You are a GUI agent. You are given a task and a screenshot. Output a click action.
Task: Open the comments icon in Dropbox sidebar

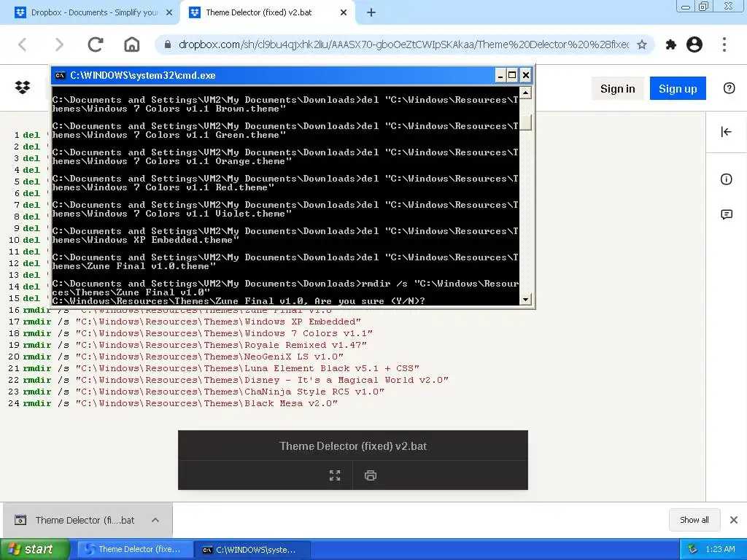727,214
